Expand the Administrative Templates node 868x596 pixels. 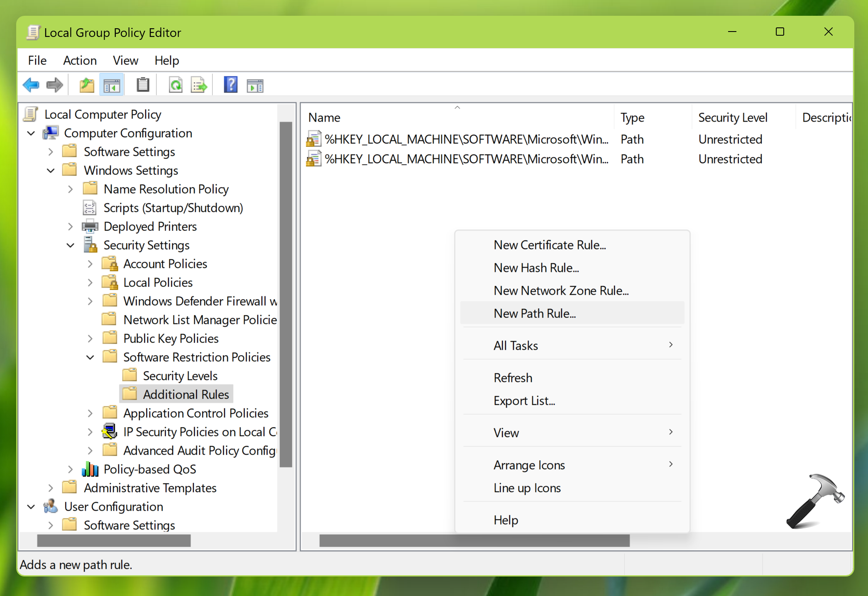tap(51, 488)
